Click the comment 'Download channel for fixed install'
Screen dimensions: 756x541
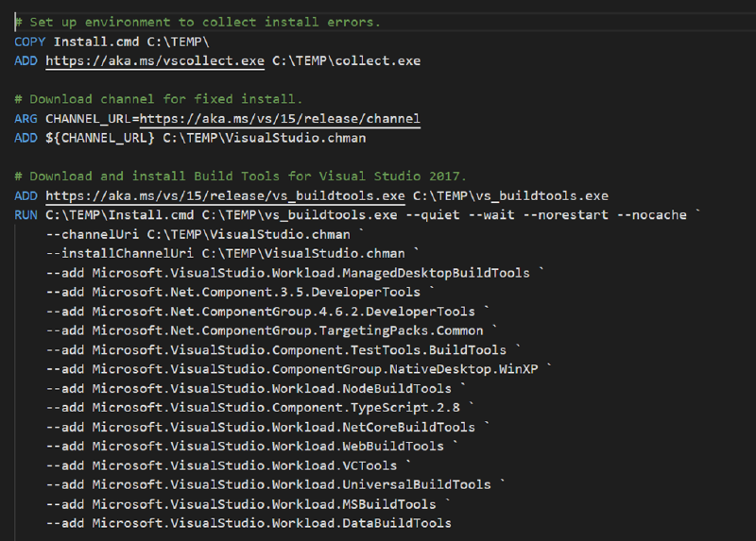pyautogui.click(x=158, y=99)
